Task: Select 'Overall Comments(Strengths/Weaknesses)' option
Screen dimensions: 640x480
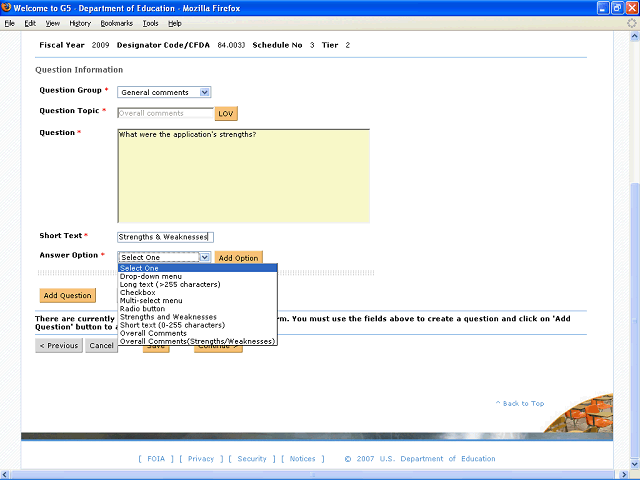Action: coord(198,341)
